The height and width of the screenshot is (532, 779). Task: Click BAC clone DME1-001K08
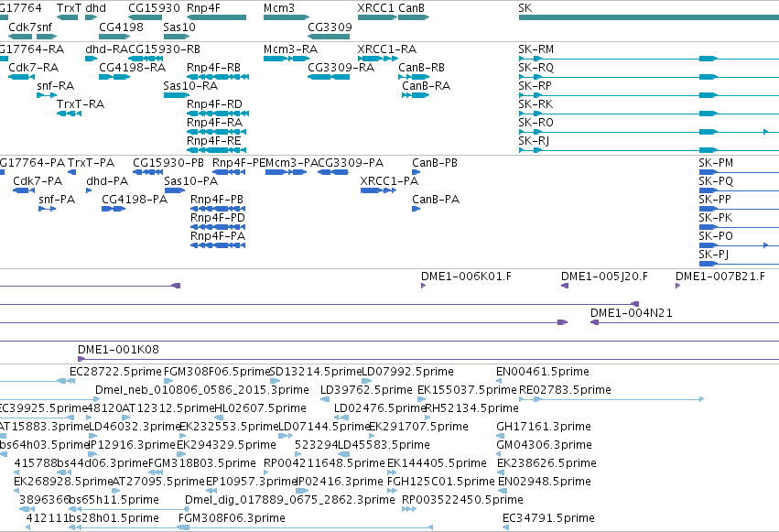[x=118, y=350]
